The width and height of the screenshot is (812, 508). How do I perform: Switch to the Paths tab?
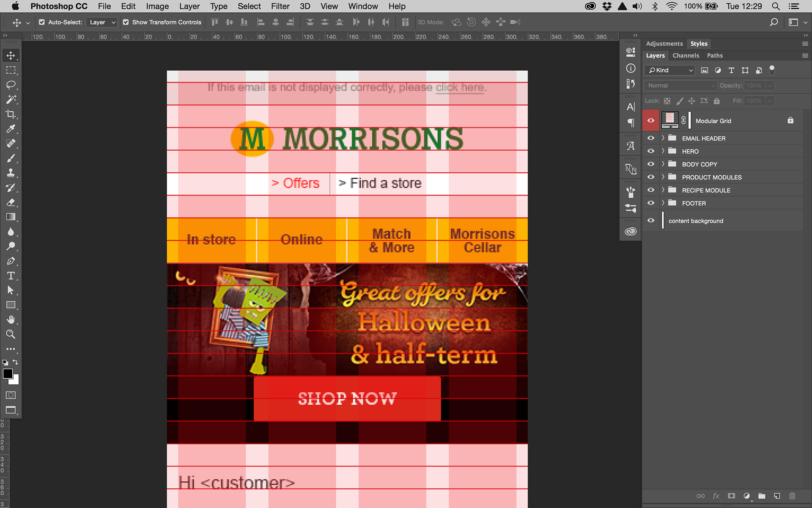pos(715,55)
